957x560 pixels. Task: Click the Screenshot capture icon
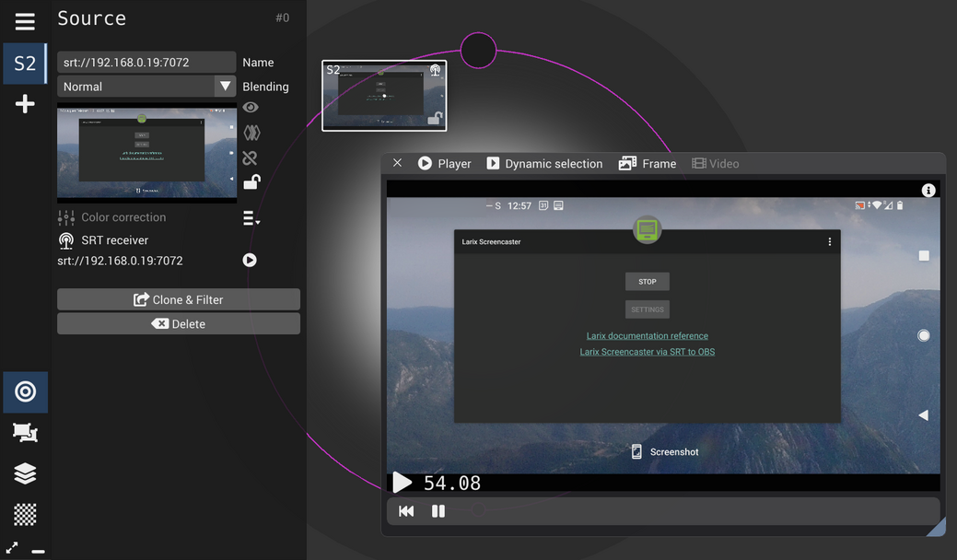tap(636, 451)
